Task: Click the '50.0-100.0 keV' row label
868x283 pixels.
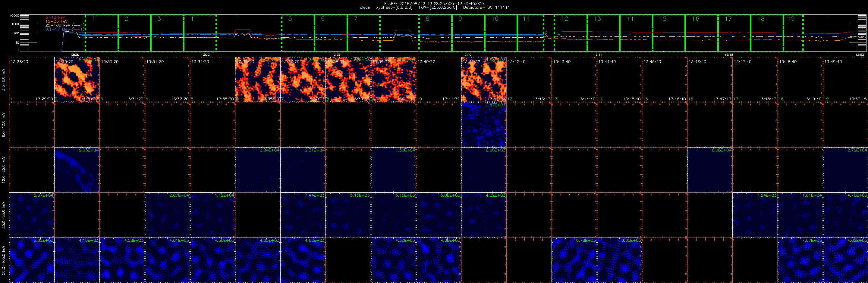Action: (x=4, y=260)
